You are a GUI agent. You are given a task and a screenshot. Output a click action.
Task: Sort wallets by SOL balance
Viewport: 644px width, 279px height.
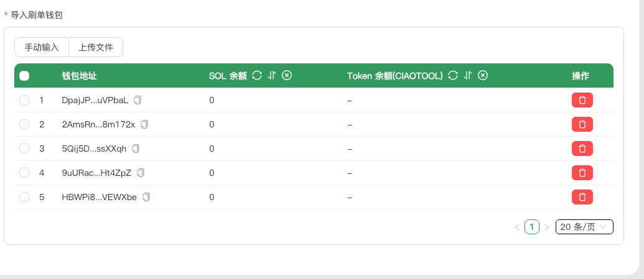[272, 75]
